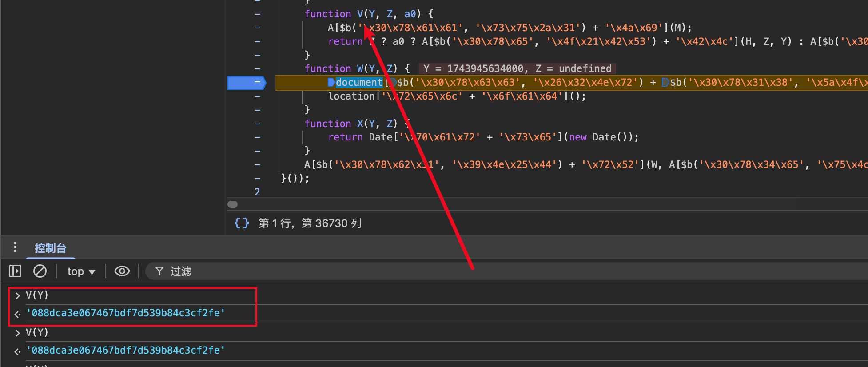Viewport: 868px width, 367px height.
Task: Select the first console output hash string
Action: (x=126, y=313)
